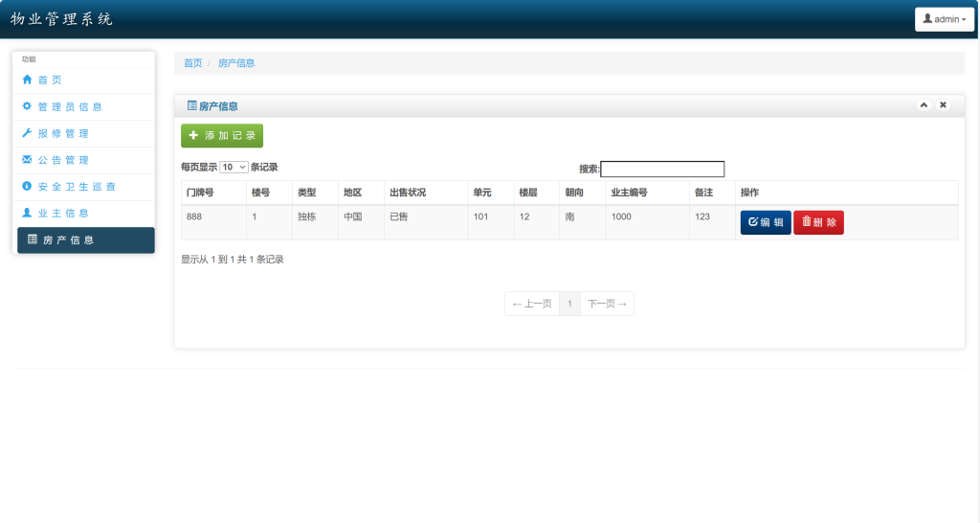
Task: Click the list icon in 房产信息 panel header
Action: coord(191,105)
